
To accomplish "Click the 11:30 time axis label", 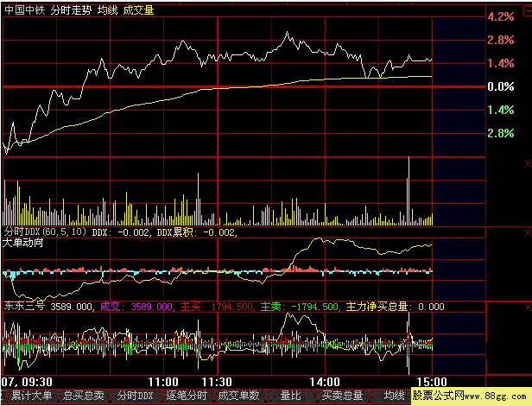I will [x=217, y=382].
